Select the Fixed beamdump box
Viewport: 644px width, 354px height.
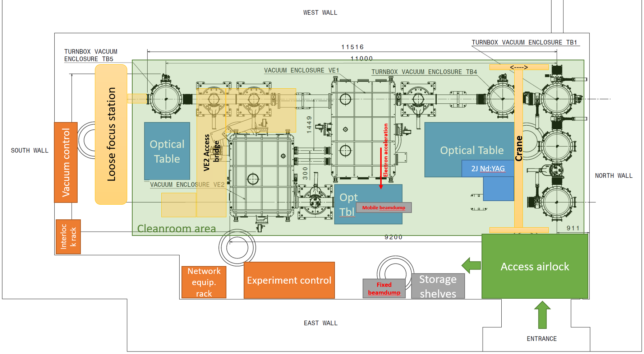point(384,289)
